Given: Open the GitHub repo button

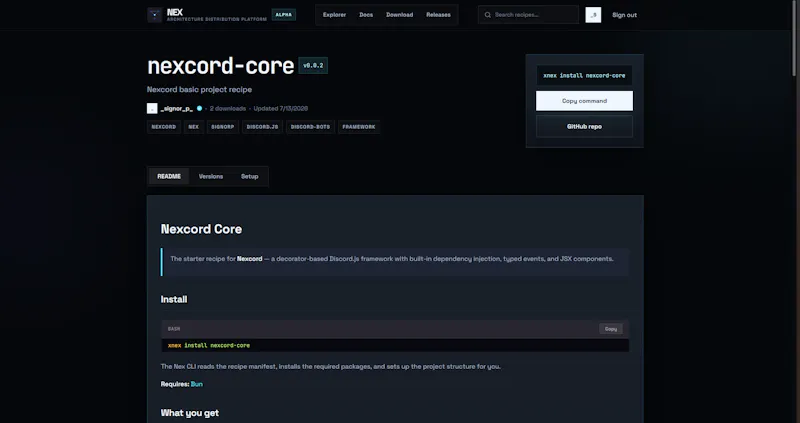Looking at the screenshot, I should 584,127.
